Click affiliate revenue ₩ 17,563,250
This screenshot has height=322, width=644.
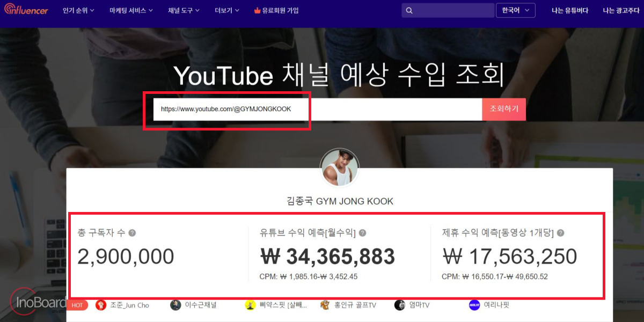509,257
